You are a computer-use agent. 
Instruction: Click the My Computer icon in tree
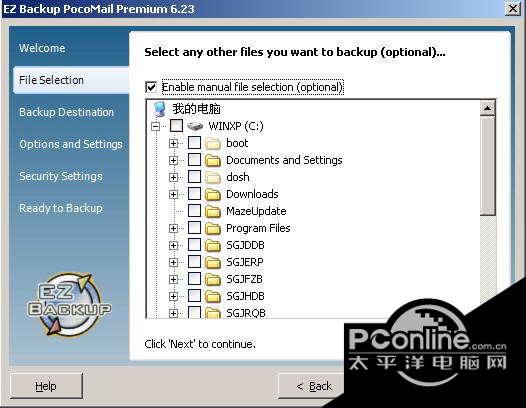(x=159, y=109)
